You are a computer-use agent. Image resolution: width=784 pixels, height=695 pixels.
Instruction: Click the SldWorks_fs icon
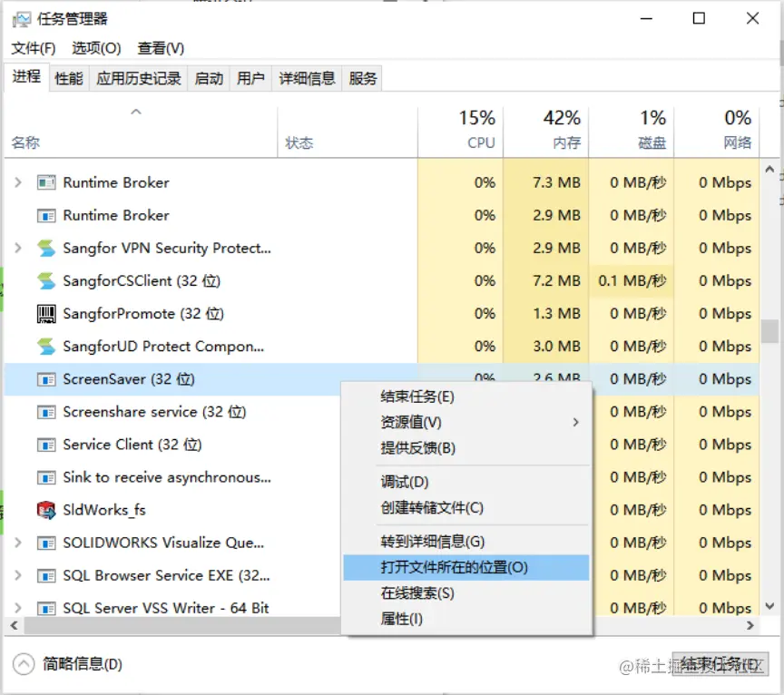tap(46, 510)
